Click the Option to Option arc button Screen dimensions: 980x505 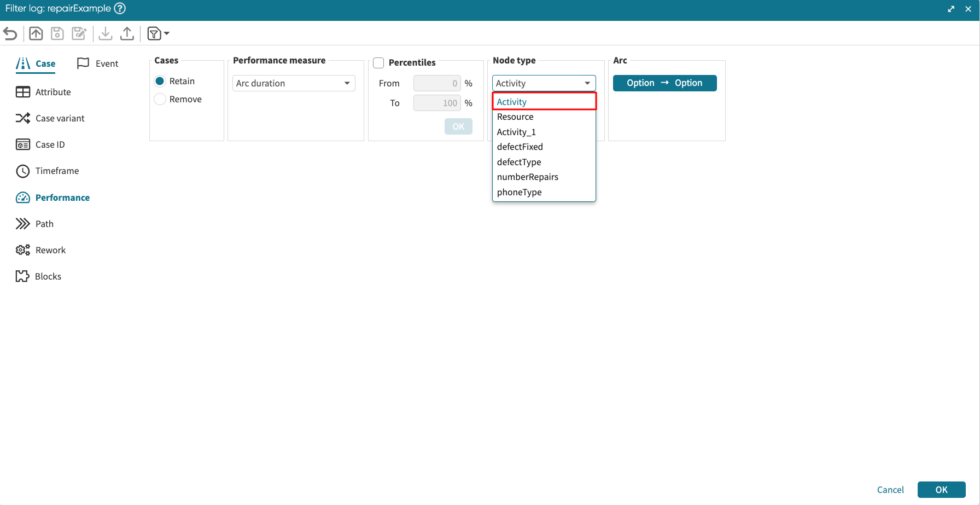coord(664,83)
